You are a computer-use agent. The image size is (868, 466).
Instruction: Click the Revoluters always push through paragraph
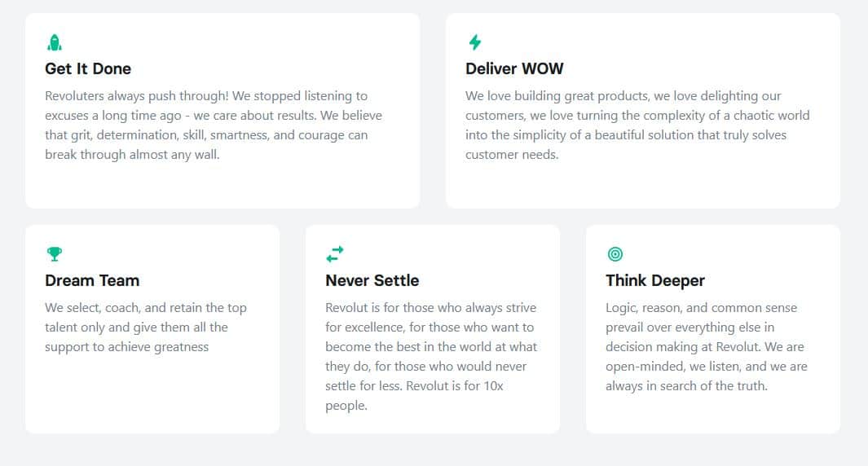coord(213,125)
